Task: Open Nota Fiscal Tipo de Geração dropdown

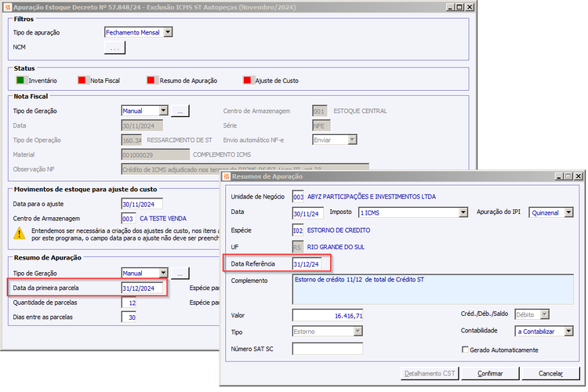Action: [164, 111]
